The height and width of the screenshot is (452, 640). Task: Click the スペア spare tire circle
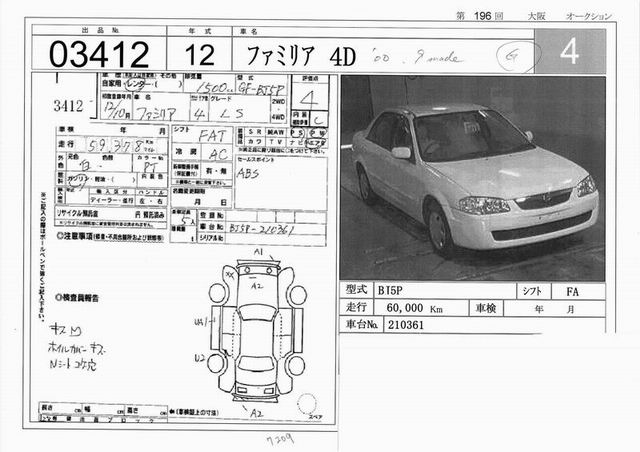click(307, 404)
